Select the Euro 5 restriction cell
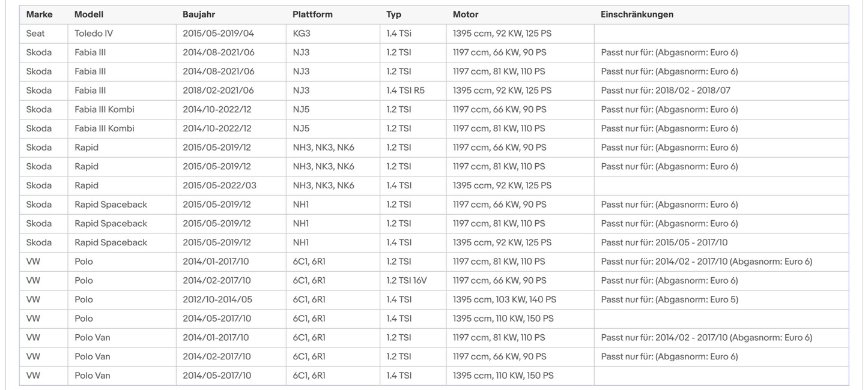868x390 pixels. [x=669, y=299]
